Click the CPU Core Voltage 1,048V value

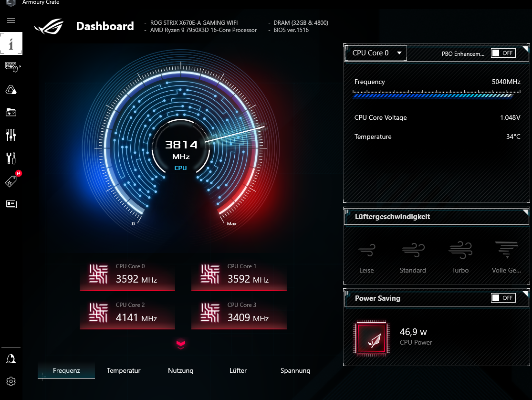(x=510, y=117)
